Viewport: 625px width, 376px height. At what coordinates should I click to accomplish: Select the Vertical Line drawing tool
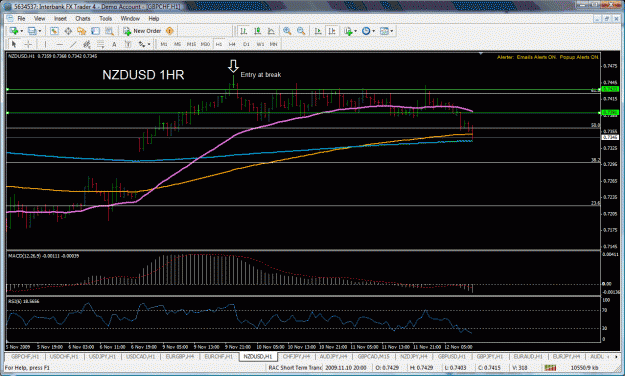pyautogui.click(x=45, y=44)
